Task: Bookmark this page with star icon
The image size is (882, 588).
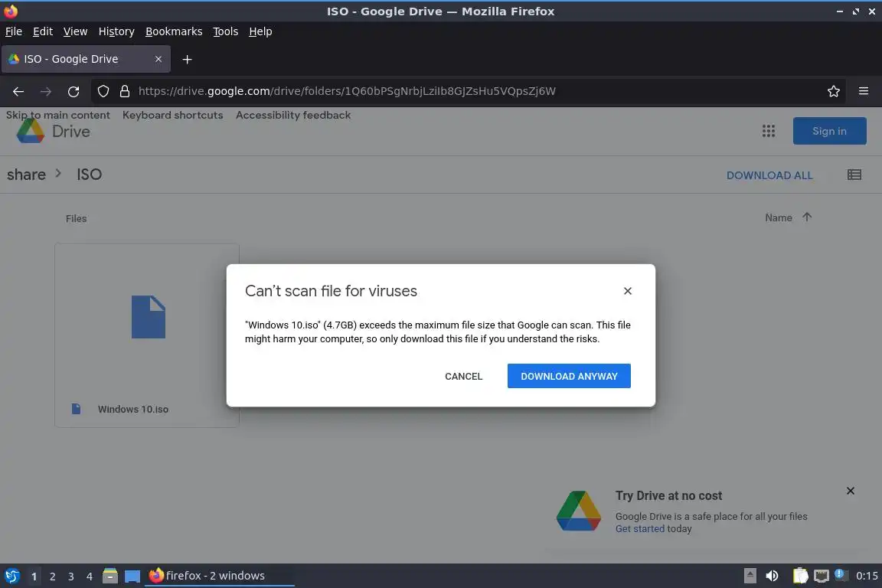Action: (x=834, y=91)
